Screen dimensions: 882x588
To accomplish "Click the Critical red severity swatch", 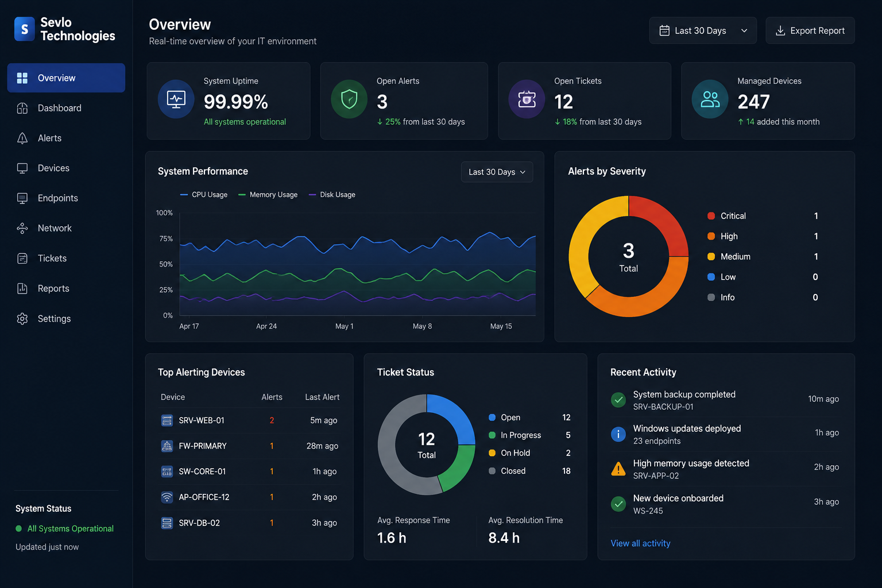I will pos(711,216).
